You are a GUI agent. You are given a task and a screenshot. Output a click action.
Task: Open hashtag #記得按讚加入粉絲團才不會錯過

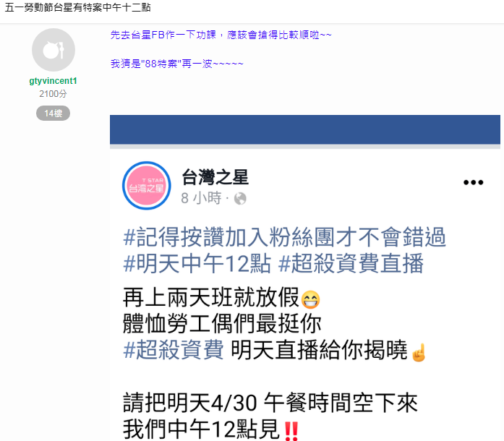point(284,237)
